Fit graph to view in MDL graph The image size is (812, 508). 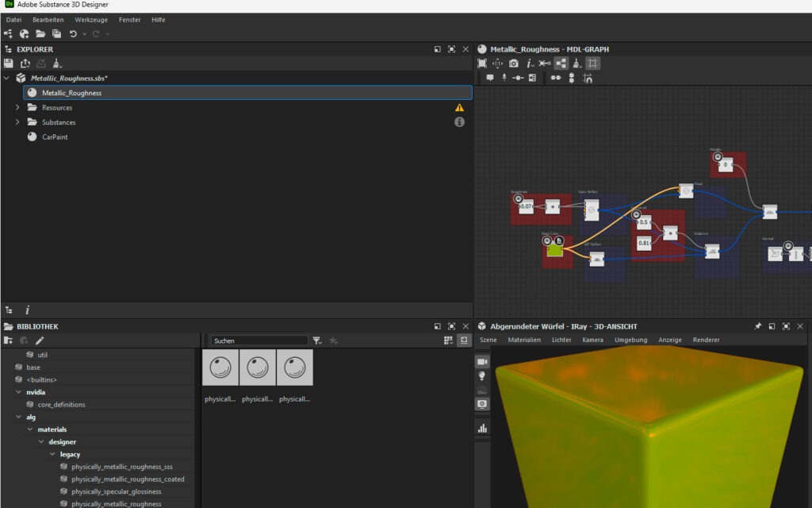click(482, 63)
